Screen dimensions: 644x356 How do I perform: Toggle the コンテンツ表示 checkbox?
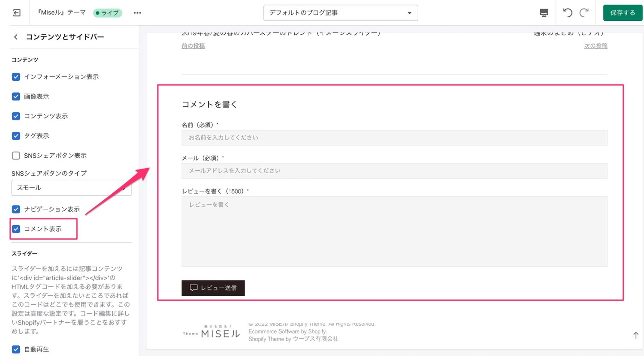pos(16,116)
